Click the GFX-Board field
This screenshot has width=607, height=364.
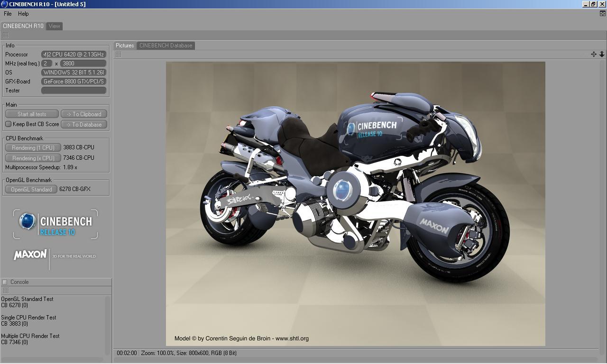pos(74,82)
